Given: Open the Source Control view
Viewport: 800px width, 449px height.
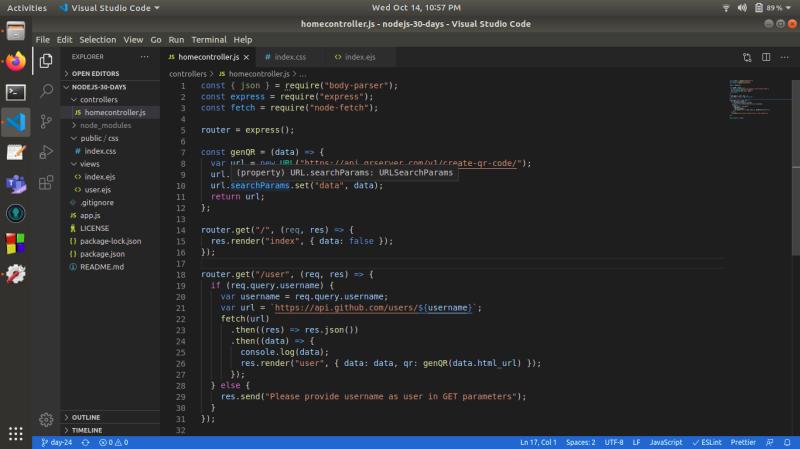Looking at the screenshot, I should click(46, 122).
